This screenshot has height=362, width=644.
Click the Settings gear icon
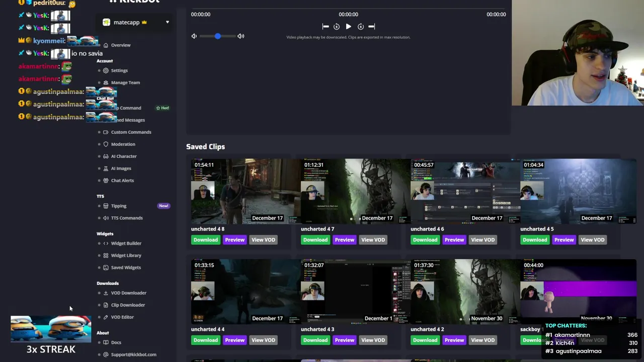(x=106, y=70)
